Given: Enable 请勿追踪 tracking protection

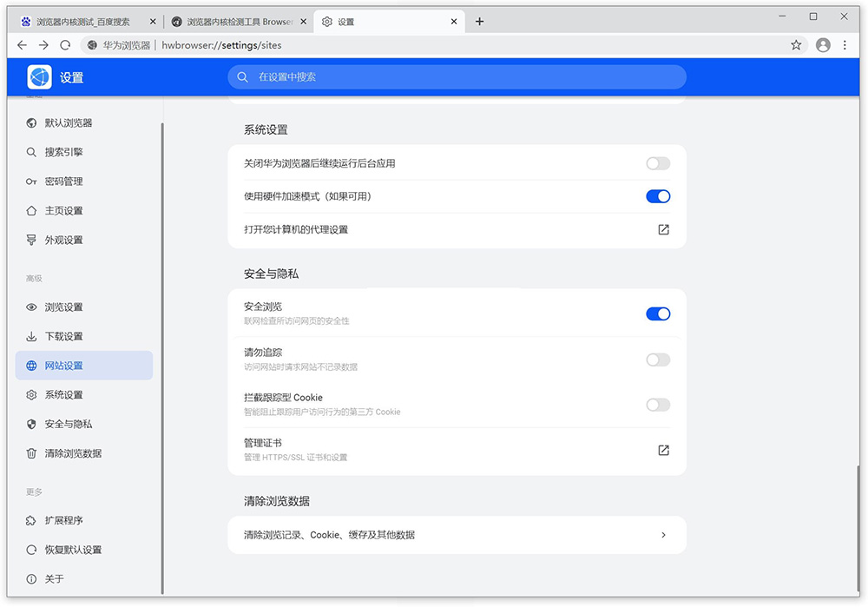Looking at the screenshot, I should coord(657,359).
